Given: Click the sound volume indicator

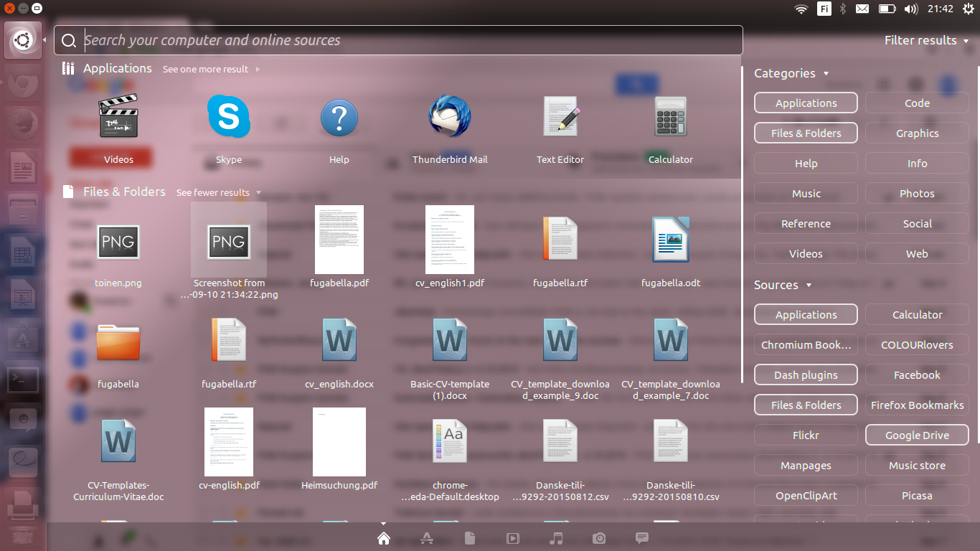Looking at the screenshot, I should click(911, 9).
